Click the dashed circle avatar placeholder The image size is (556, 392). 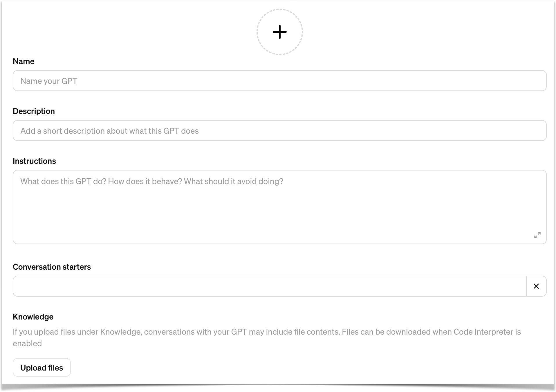coord(279,32)
